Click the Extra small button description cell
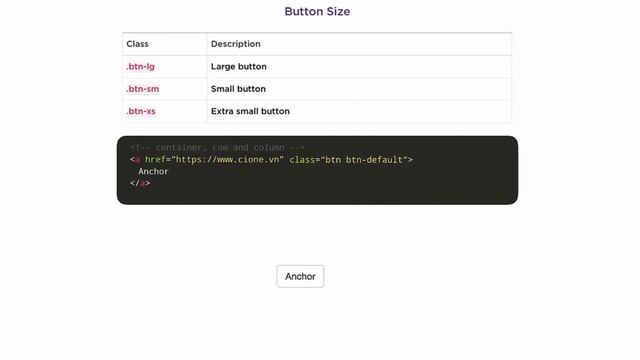 pos(359,111)
